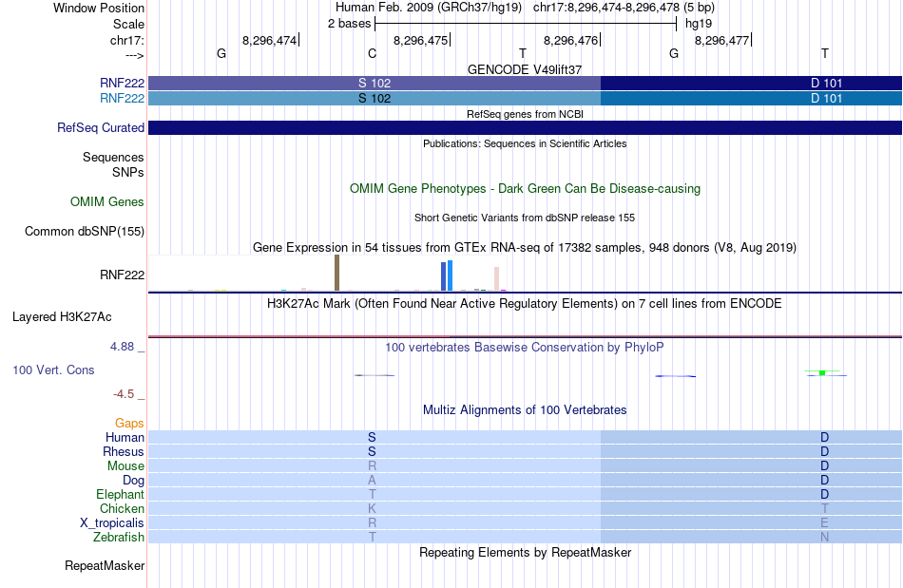Open 'Repeating Elements by RepeatMasker' title
903x588 pixels.
coord(525,552)
